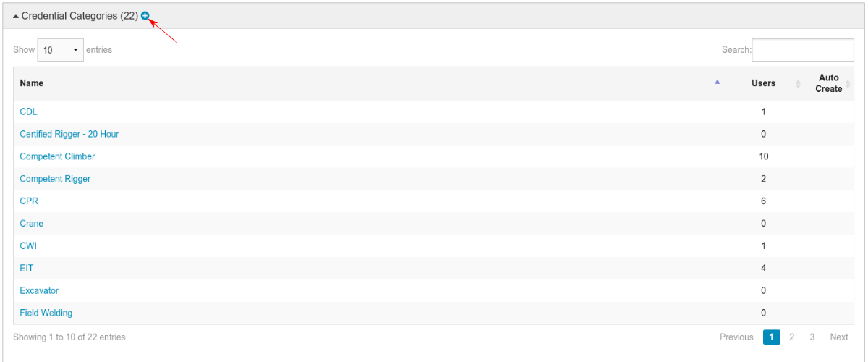Open the CDL category link
The height and width of the screenshot is (362, 868).
pos(28,112)
